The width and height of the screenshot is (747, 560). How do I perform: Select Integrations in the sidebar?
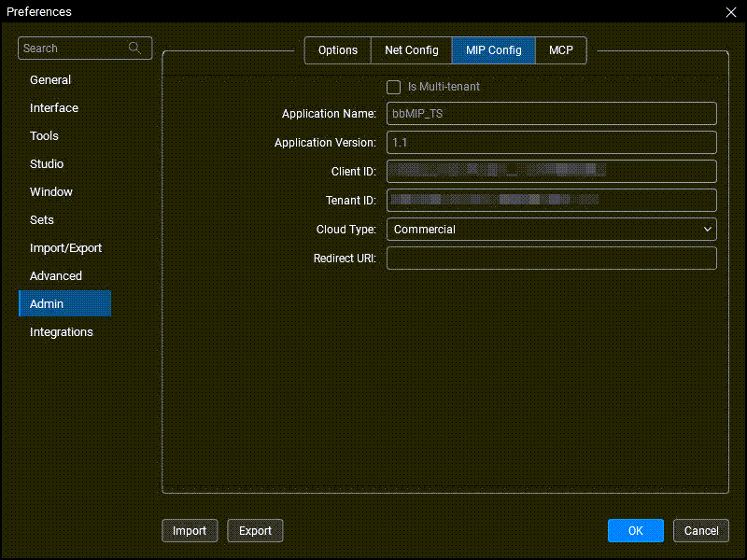62,332
